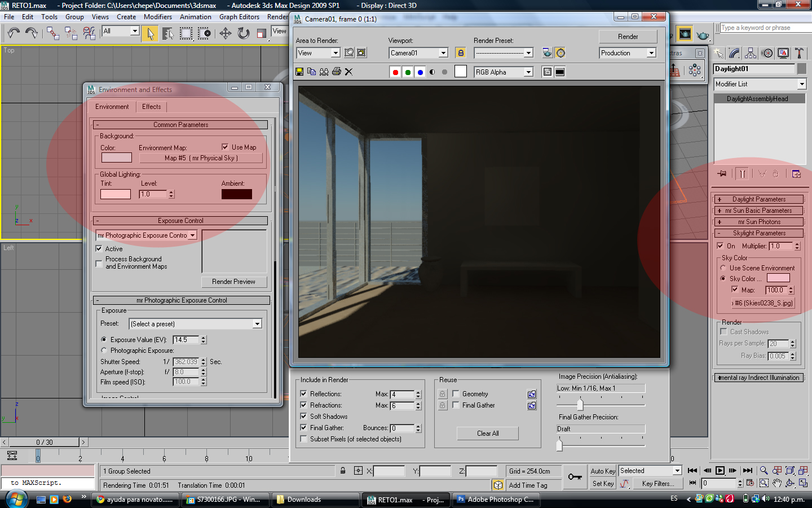Jump to the end of the animation
Screen dimensions: 812x508
click(748, 470)
